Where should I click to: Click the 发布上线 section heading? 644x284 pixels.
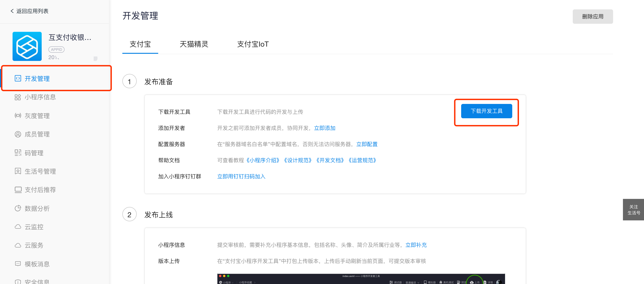coord(158,215)
